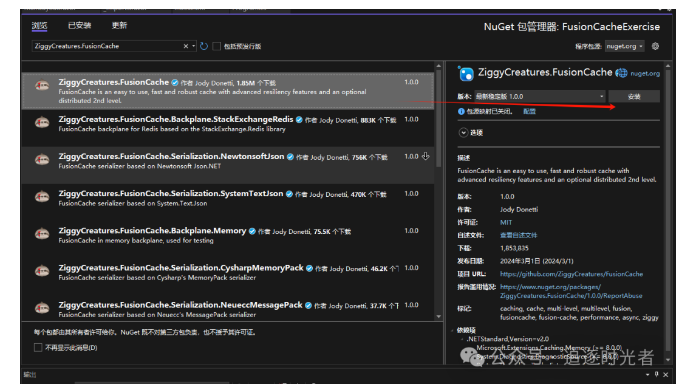This screenshot has width=685, height=390.
Task: Select ZiggyCreatures.FusionCache.Serialization.SystemTextJson package name
Action: [x=171, y=193]
